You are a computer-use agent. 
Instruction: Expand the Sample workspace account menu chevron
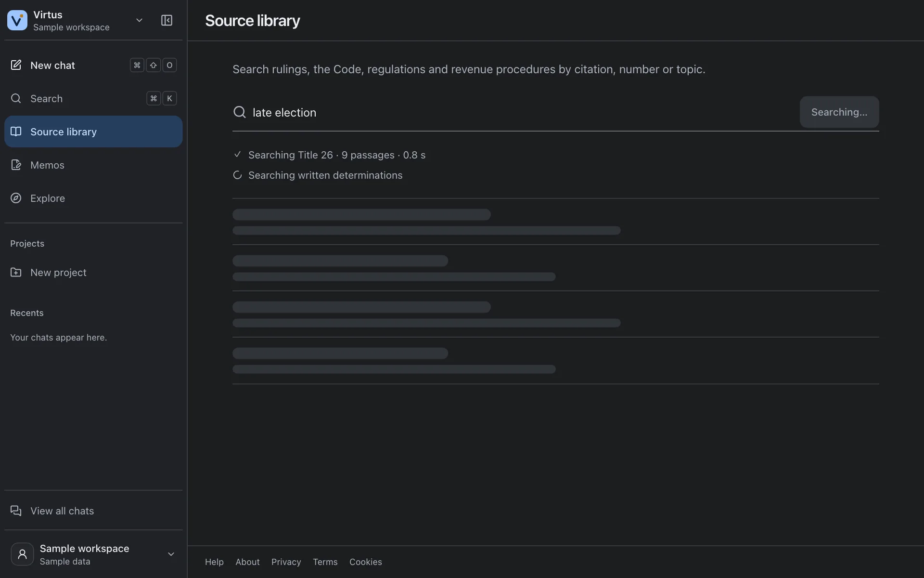coord(171,554)
